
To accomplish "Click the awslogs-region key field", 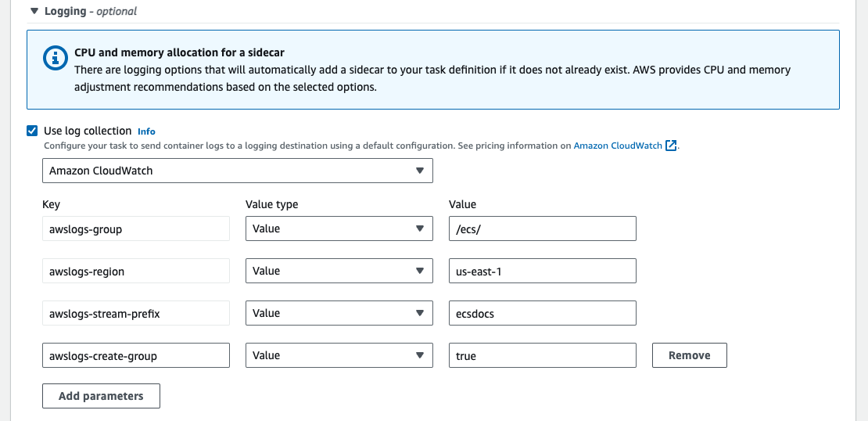I will click(x=136, y=271).
